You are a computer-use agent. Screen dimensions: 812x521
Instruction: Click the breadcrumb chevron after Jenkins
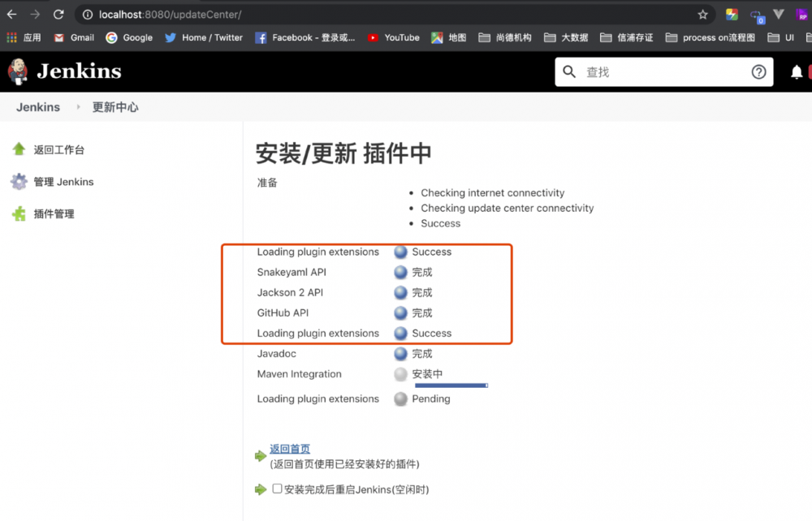point(77,106)
